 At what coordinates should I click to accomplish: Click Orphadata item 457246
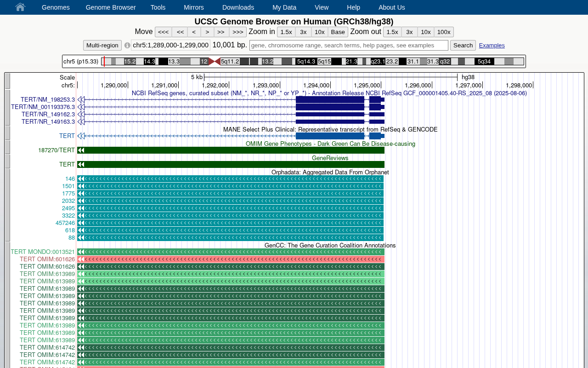click(x=65, y=223)
